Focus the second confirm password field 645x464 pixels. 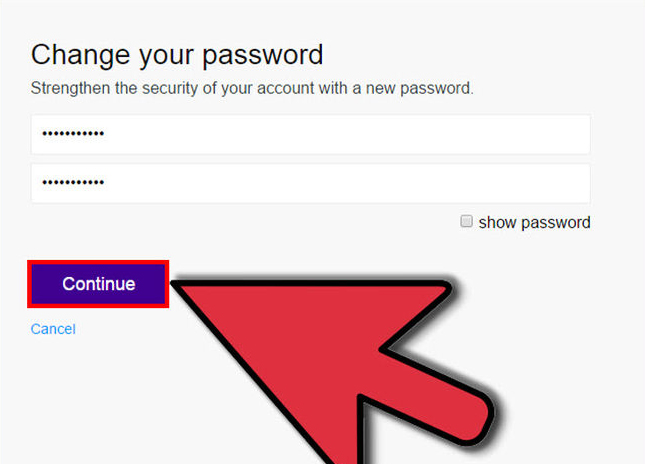pyautogui.click(x=310, y=184)
